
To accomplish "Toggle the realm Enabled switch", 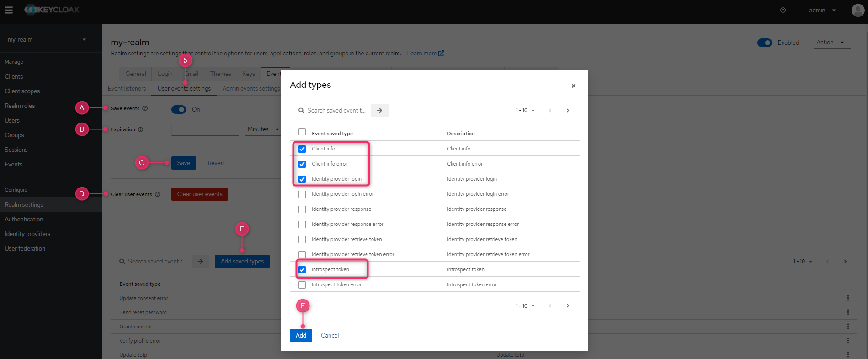I will (x=765, y=43).
